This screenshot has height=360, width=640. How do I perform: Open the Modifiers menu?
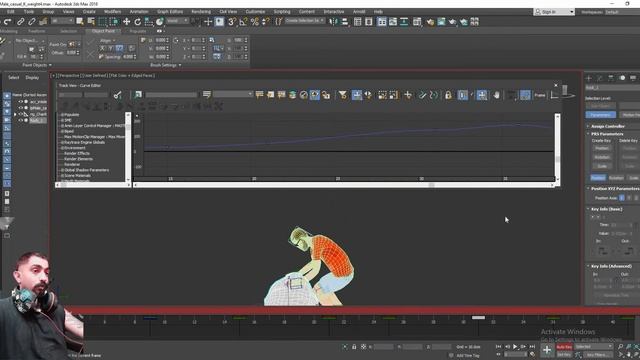tap(112, 12)
